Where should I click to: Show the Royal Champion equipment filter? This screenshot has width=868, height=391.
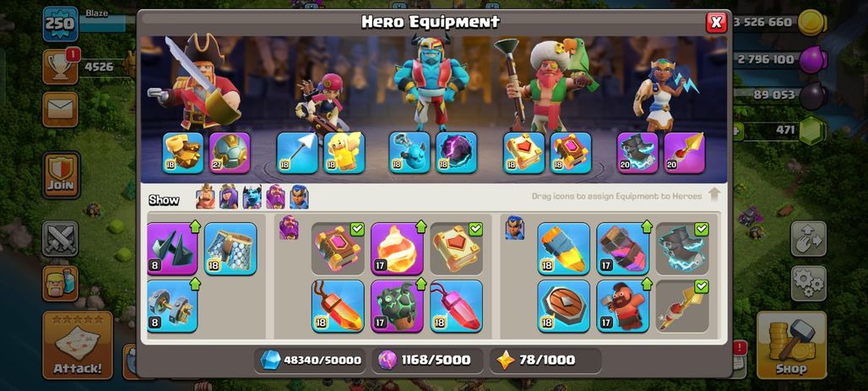(x=299, y=197)
